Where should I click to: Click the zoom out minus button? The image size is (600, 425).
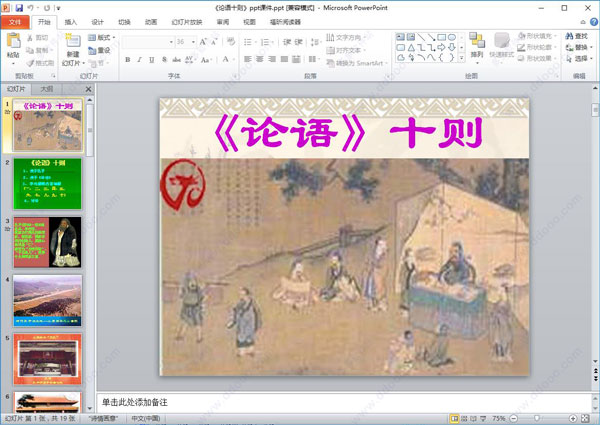[x=514, y=418]
